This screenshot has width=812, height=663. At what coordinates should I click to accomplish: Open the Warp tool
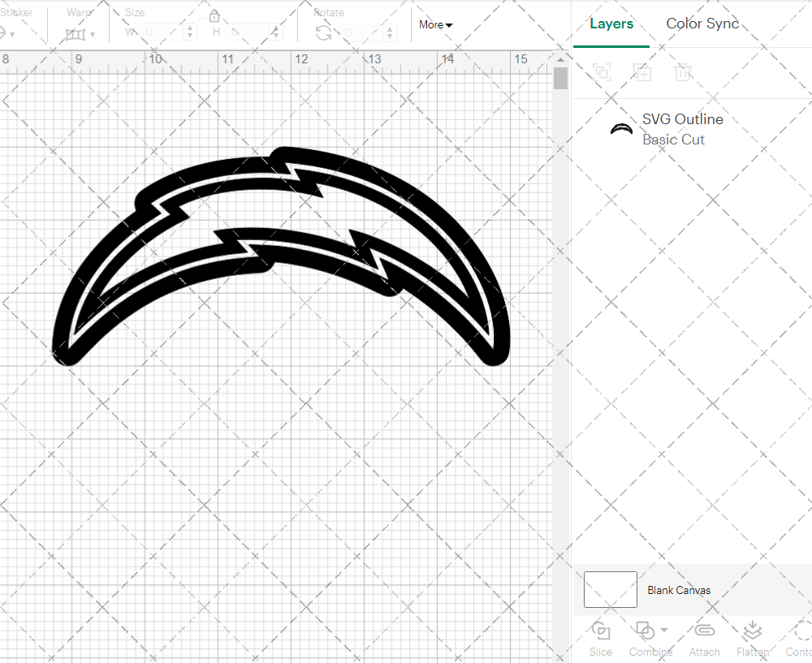pyautogui.click(x=76, y=35)
